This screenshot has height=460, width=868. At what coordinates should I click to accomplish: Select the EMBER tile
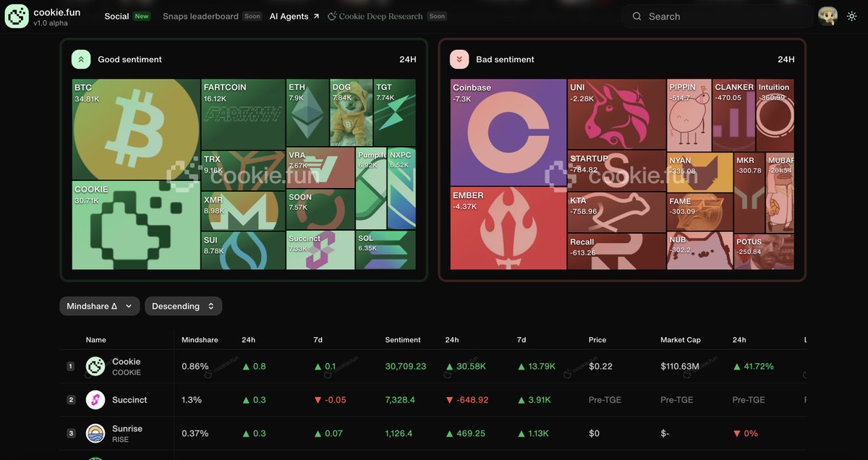point(508,229)
